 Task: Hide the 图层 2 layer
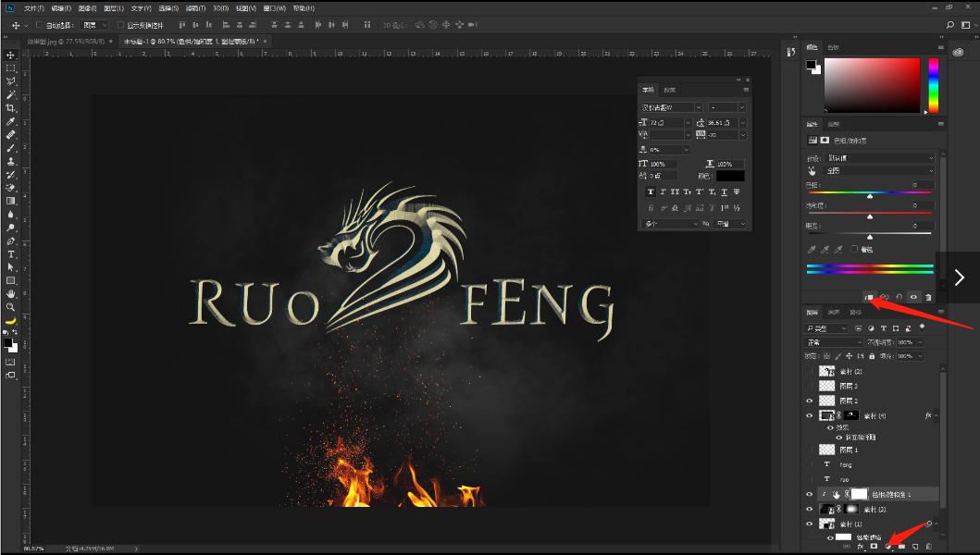[x=811, y=401]
